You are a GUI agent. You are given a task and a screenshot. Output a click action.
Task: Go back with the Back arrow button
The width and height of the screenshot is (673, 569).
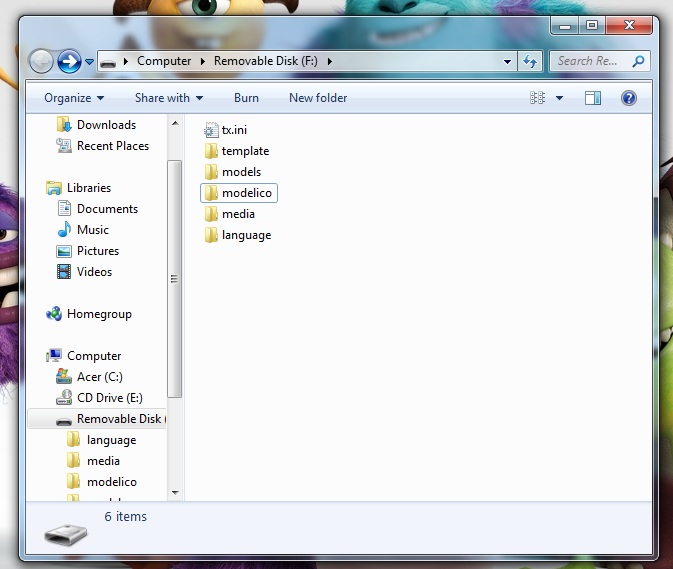click(41, 61)
